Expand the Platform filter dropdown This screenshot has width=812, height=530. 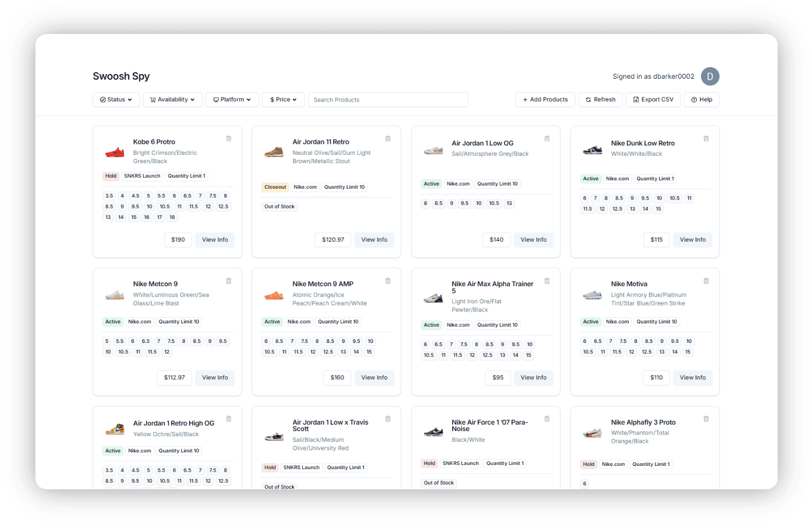click(x=232, y=100)
